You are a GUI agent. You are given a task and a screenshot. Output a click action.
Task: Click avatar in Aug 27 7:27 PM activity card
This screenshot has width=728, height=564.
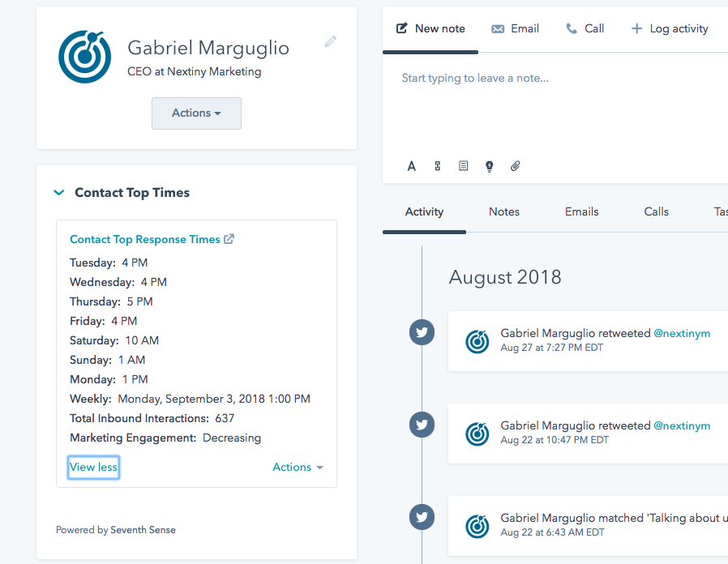(x=477, y=342)
